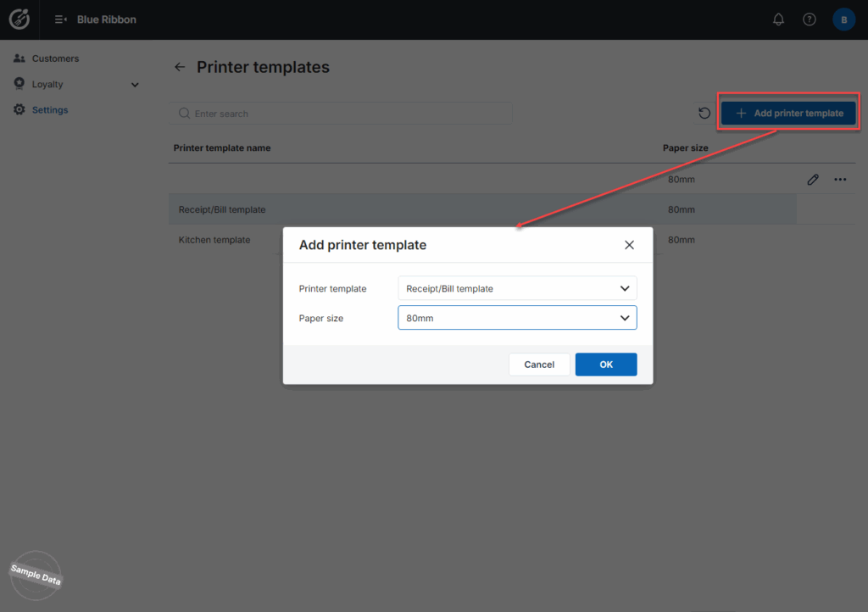The width and height of the screenshot is (868, 612).
Task: Click the Loyalty badge icon
Action: pos(19,84)
